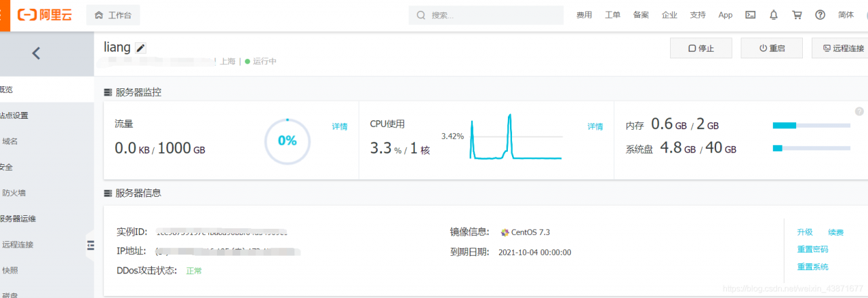Open the App menu item

point(726,15)
